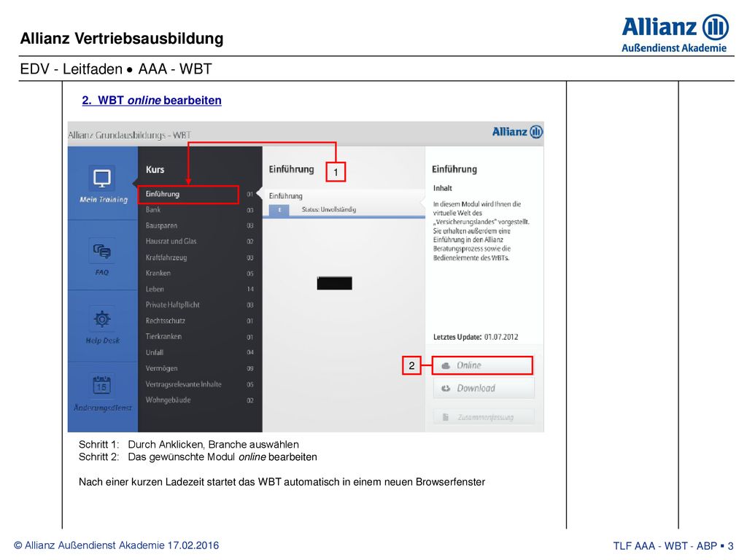Start the module with the Online button
Viewport: 747px width, 560px height.
click(x=484, y=366)
